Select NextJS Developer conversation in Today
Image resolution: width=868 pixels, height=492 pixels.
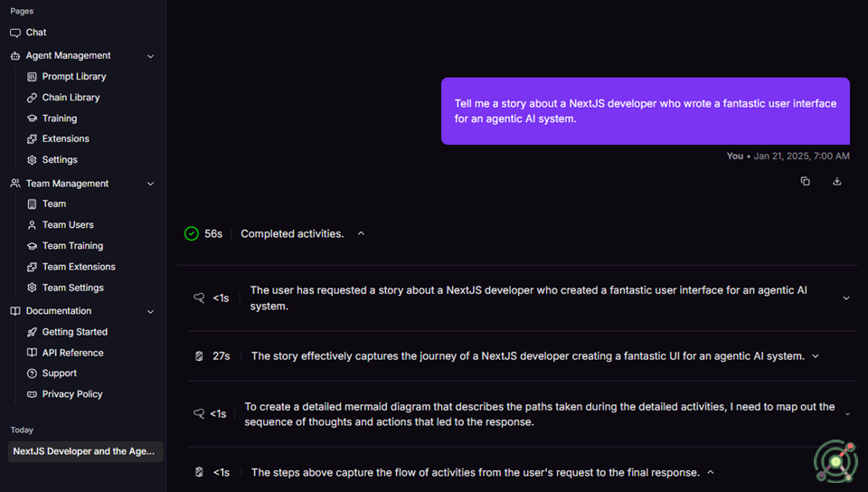(x=85, y=451)
